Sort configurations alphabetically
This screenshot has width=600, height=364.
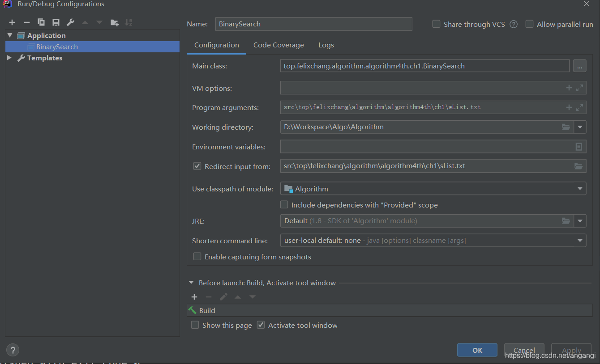[x=129, y=22]
